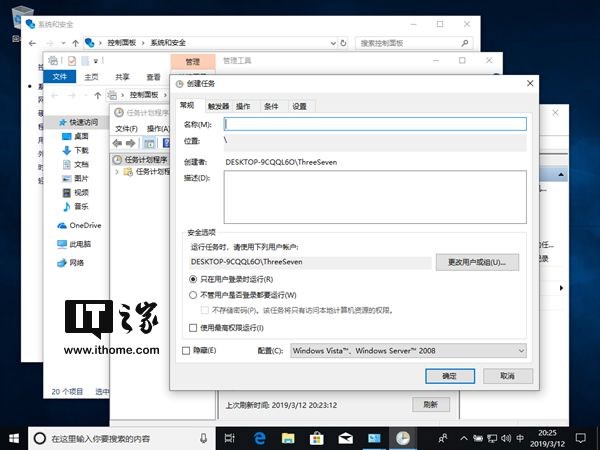
Task: Click the up arrow in the 系统和安全 window
Action: point(75,43)
